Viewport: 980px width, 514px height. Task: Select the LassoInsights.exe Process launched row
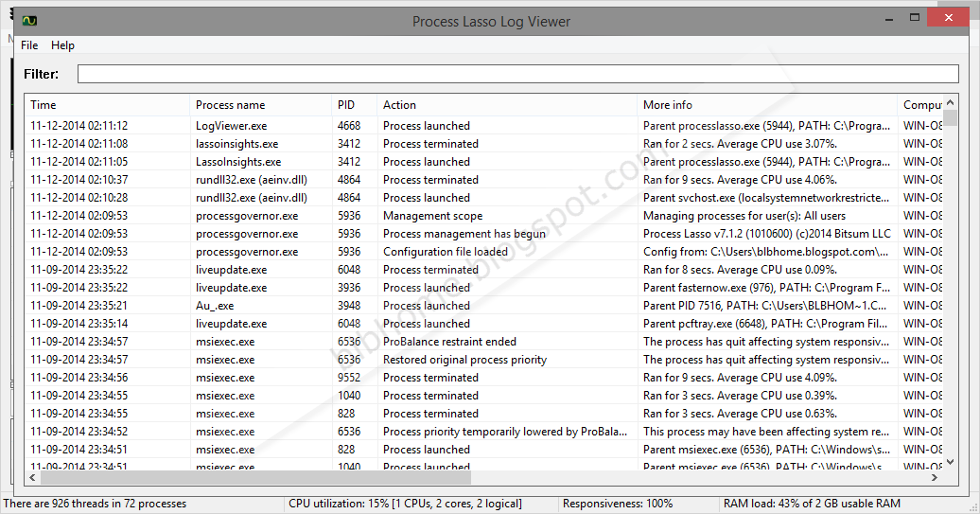point(483,162)
